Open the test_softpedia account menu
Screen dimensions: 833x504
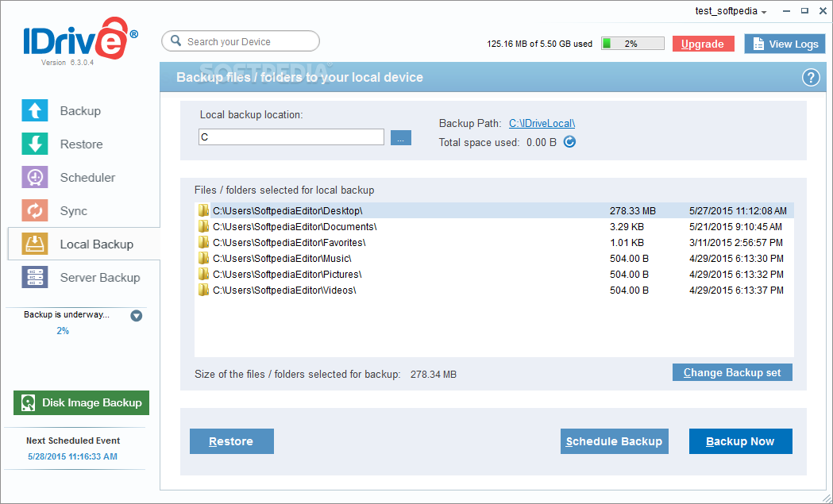(730, 11)
